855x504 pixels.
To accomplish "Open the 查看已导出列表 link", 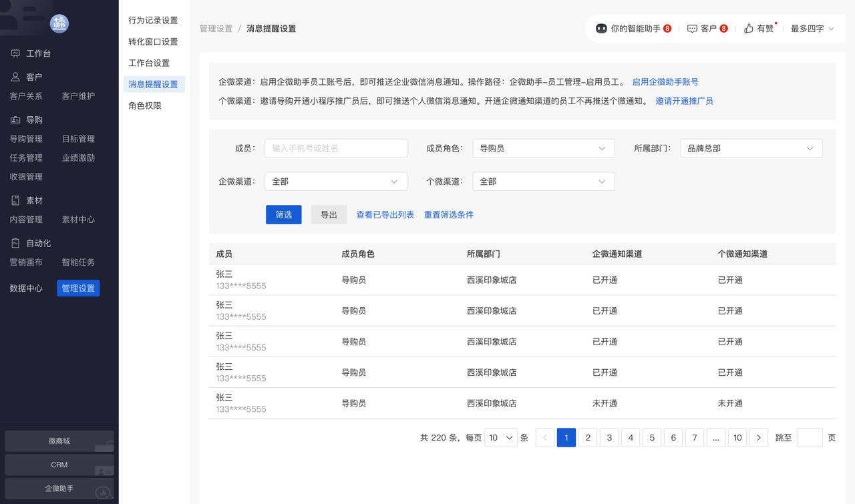I will [385, 215].
